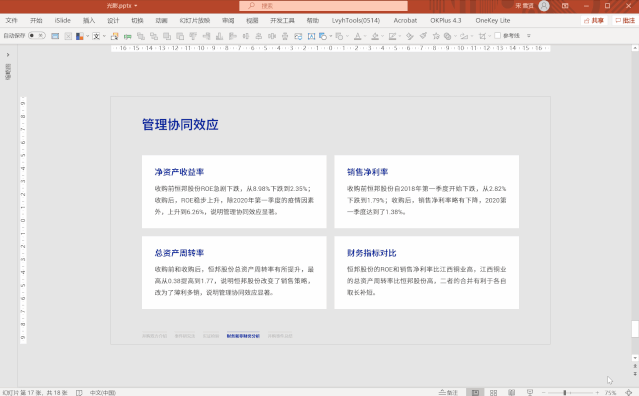Click the align right icon

[x=206, y=36]
